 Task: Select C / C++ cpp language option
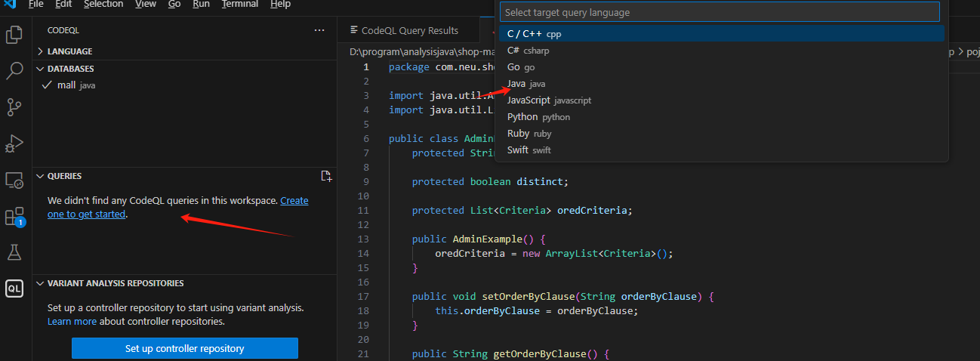pyautogui.click(x=721, y=34)
